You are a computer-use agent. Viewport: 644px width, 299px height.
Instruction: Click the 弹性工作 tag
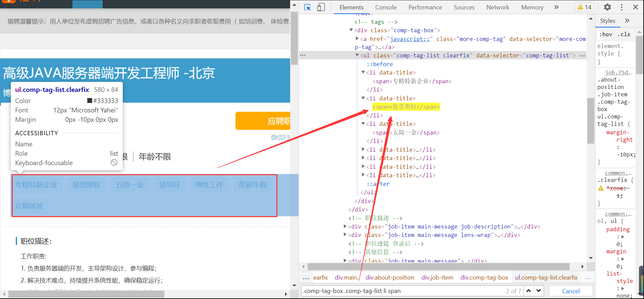[x=209, y=185]
